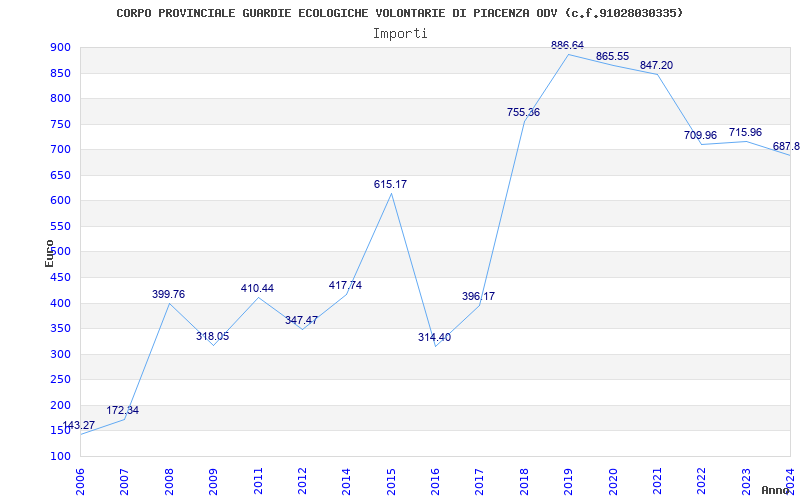Select the 347.47 data label
Screen dimensions: 800x500
point(302,320)
